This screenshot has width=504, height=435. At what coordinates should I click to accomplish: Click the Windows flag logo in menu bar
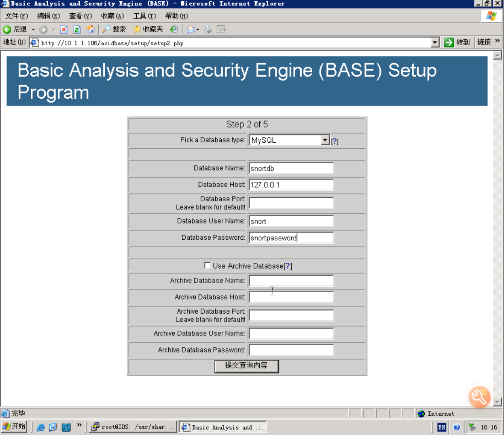(x=491, y=16)
